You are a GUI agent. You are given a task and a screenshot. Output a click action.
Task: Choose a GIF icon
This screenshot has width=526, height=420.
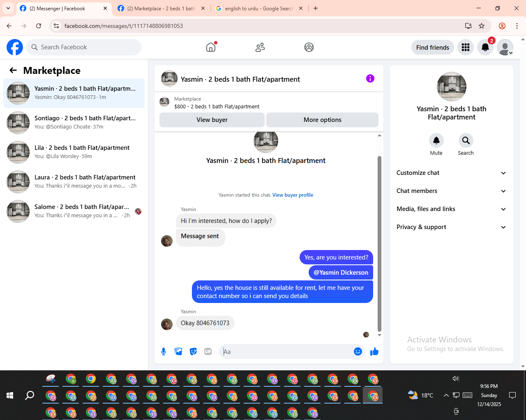(x=208, y=351)
